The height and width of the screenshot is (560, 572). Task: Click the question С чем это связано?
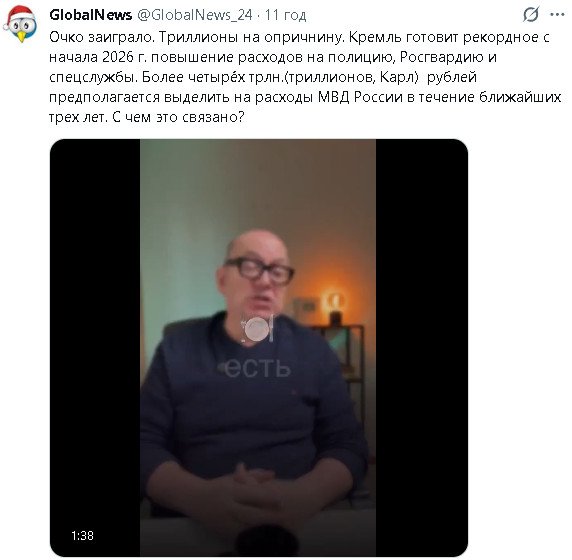tap(178, 117)
